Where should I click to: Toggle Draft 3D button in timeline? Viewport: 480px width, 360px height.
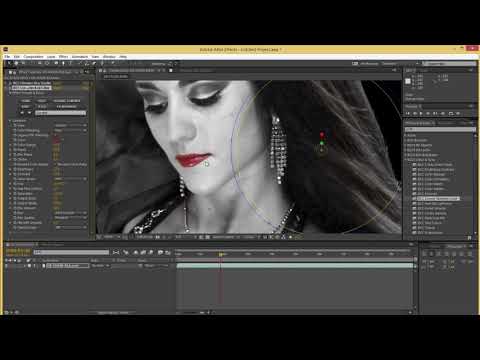point(126,252)
